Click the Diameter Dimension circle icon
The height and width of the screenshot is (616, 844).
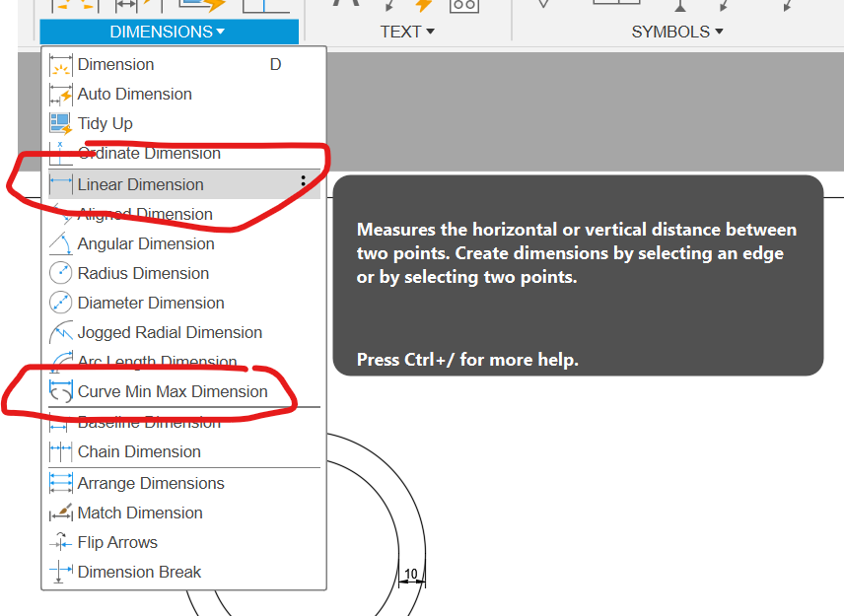point(60,303)
